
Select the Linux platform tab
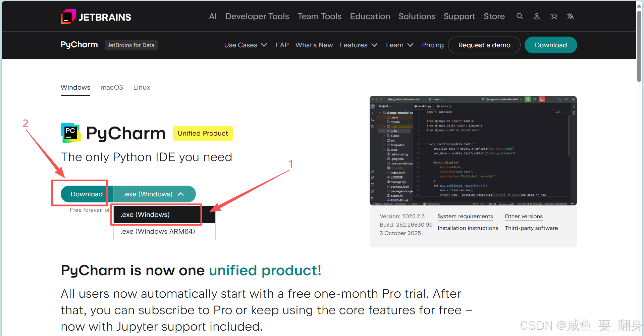tap(142, 88)
